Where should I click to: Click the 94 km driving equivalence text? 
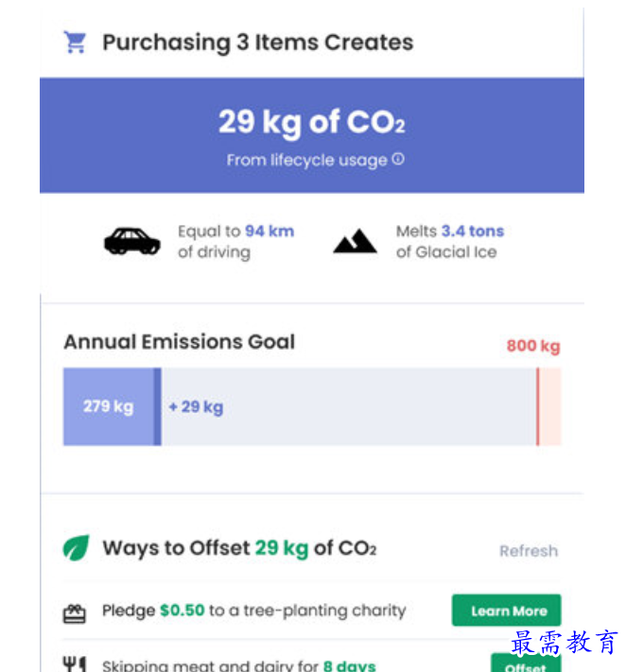click(270, 231)
